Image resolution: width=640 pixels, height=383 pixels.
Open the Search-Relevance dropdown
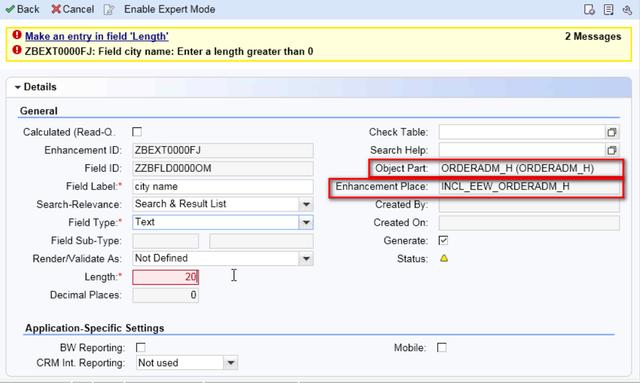(x=306, y=204)
